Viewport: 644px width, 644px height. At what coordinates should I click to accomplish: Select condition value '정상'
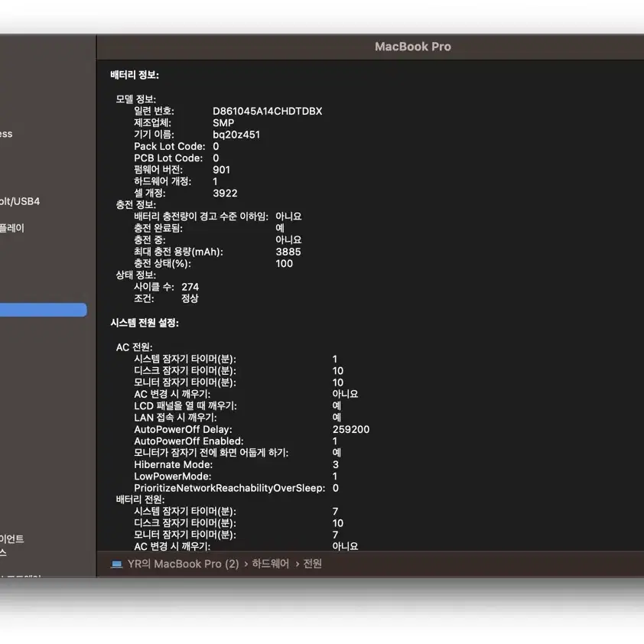click(x=190, y=298)
